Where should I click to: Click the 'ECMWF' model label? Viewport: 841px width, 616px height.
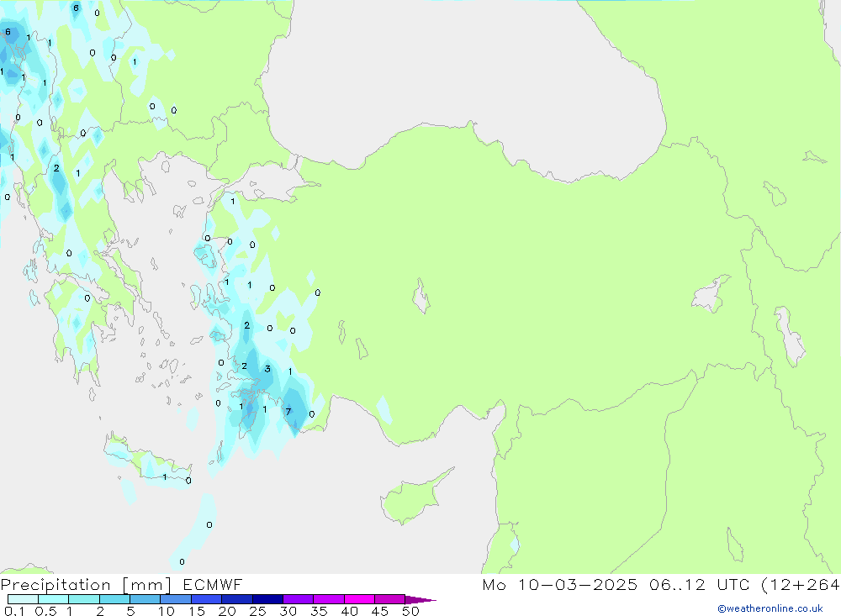click(x=213, y=584)
